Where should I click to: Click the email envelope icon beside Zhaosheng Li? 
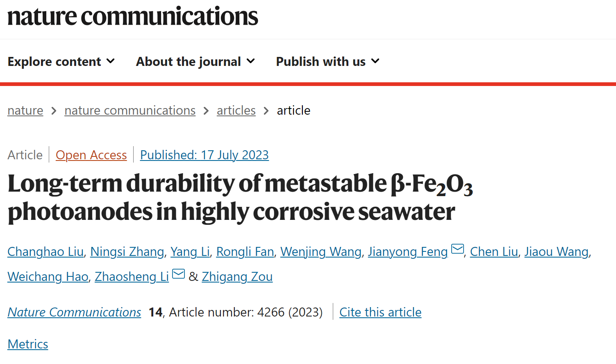(179, 274)
